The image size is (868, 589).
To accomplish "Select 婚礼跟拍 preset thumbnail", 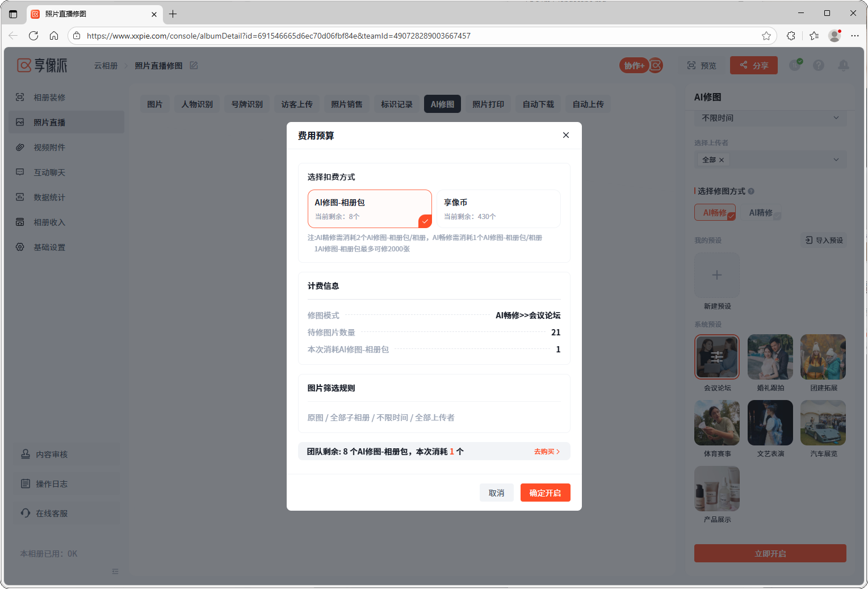I will coord(770,357).
